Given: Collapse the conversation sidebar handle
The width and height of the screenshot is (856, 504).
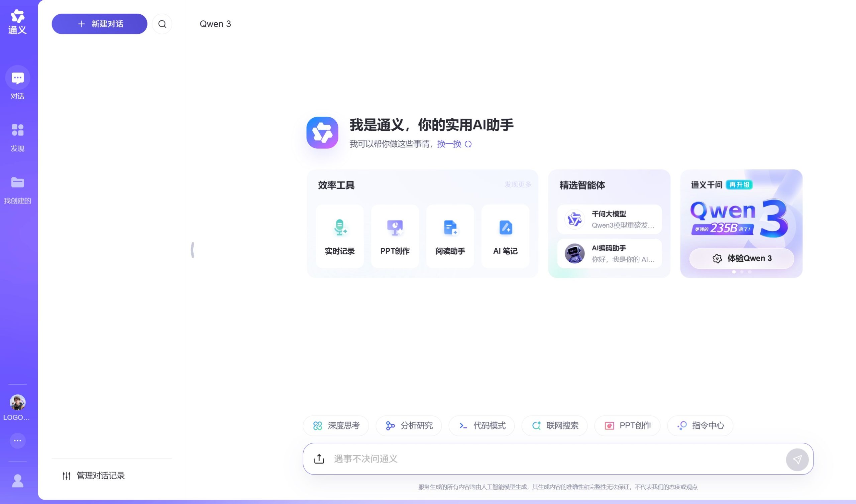Looking at the screenshot, I should pyautogui.click(x=193, y=250).
